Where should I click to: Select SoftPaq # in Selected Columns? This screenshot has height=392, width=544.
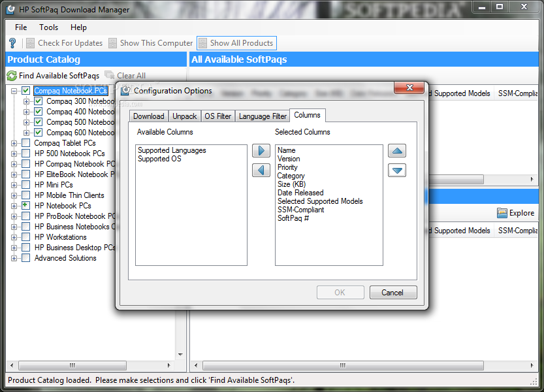[293, 218]
